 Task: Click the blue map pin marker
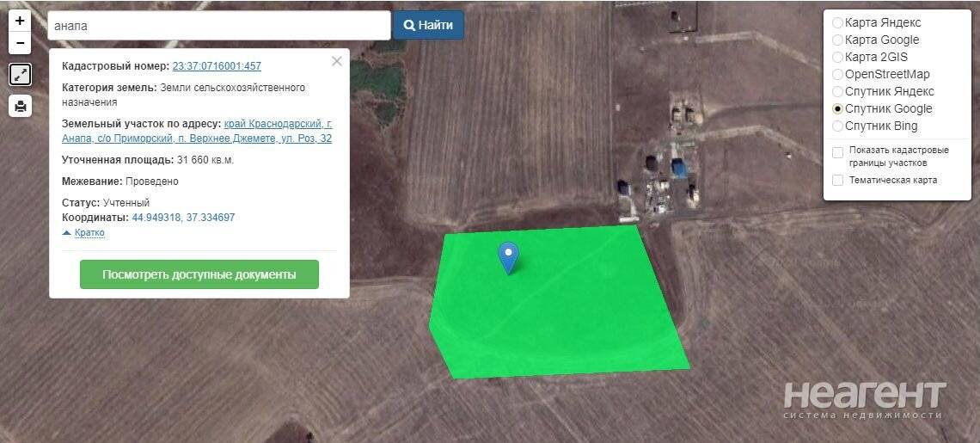(x=509, y=258)
